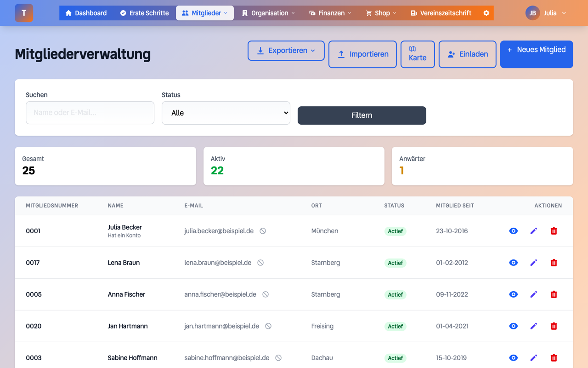View member Anna Fischer eye icon
This screenshot has height=368, width=588.
514,294
